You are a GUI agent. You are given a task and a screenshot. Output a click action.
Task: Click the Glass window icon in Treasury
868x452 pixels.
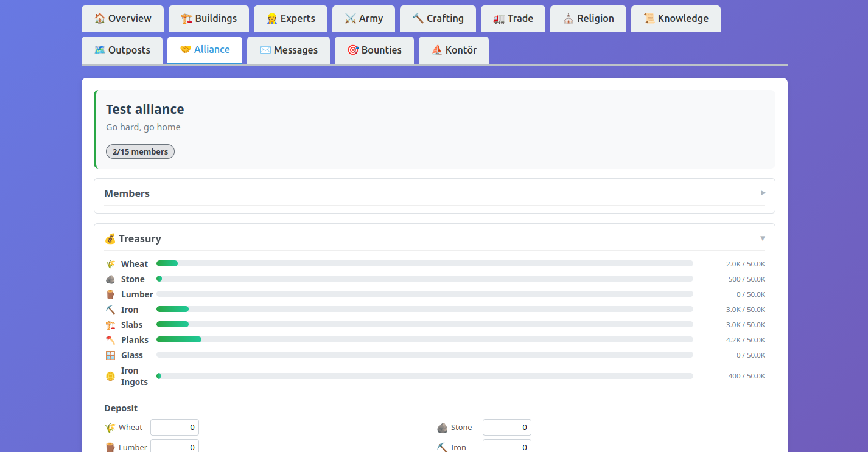coord(110,355)
